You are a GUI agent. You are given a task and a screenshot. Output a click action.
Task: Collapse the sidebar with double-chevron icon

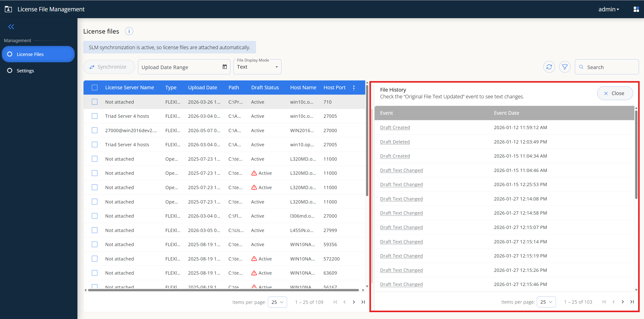coord(11,27)
